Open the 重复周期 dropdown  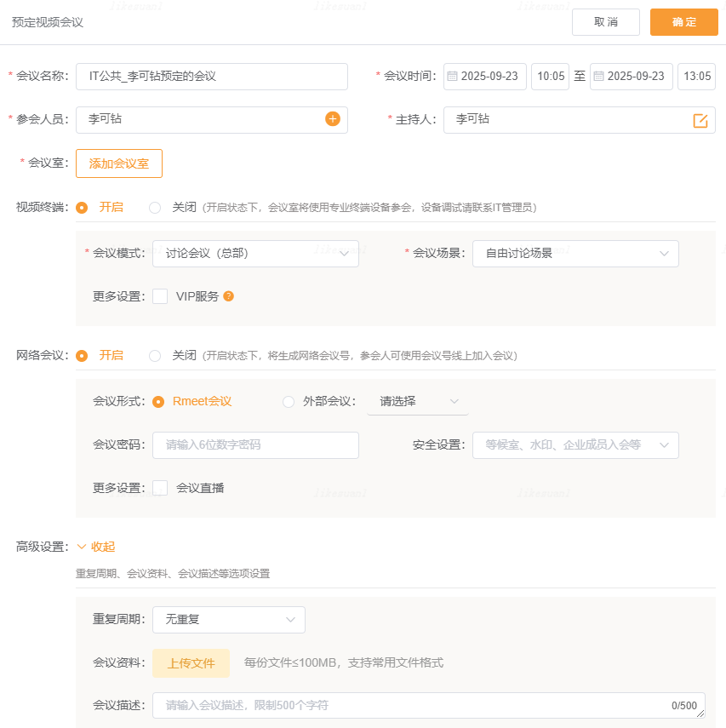click(228, 619)
